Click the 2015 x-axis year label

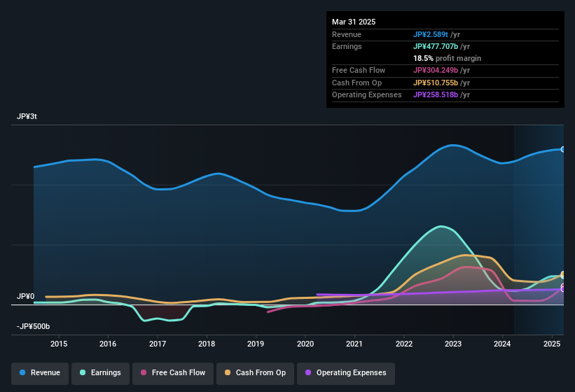click(x=59, y=344)
